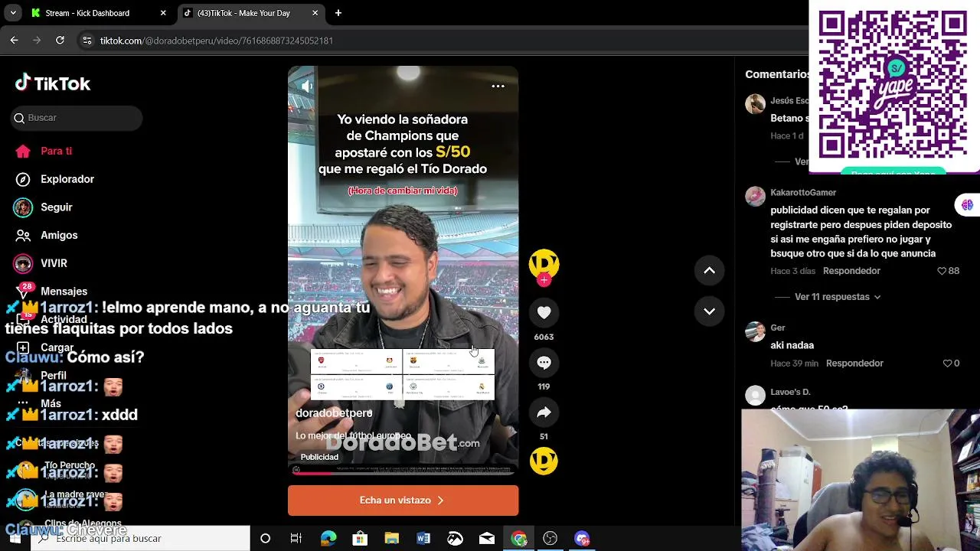Open the Explorador compass page
The width and height of the screenshot is (980, 551).
coord(55,179)
